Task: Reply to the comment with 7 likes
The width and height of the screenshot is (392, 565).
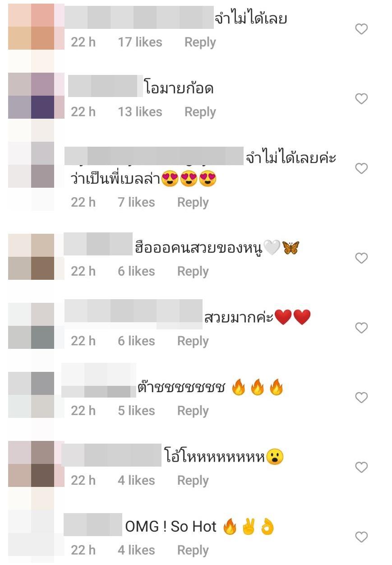Action: (193, 203)
